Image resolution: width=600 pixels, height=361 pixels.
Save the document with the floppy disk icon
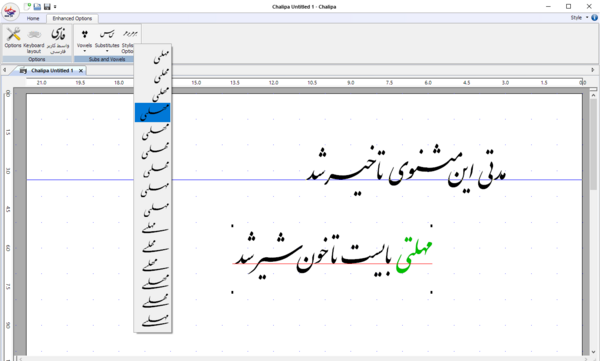click(x=47, y=7)
